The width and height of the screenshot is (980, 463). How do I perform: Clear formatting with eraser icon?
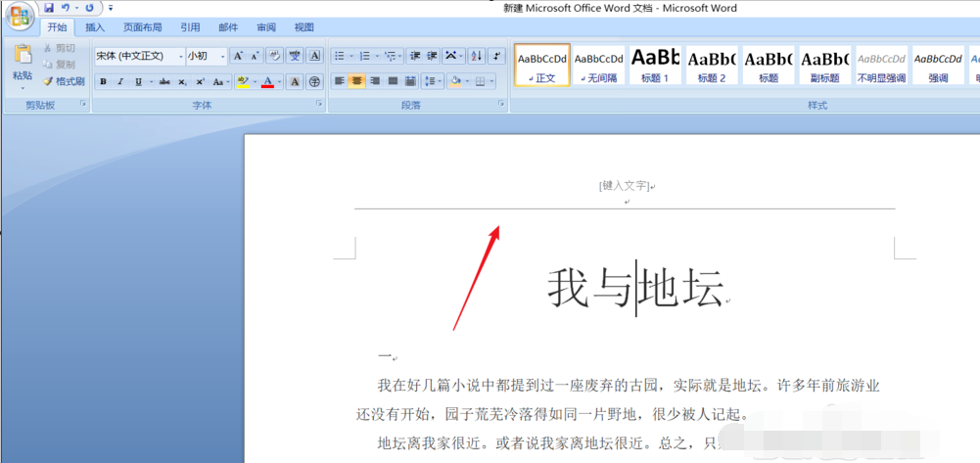click(x=274, y=56)
